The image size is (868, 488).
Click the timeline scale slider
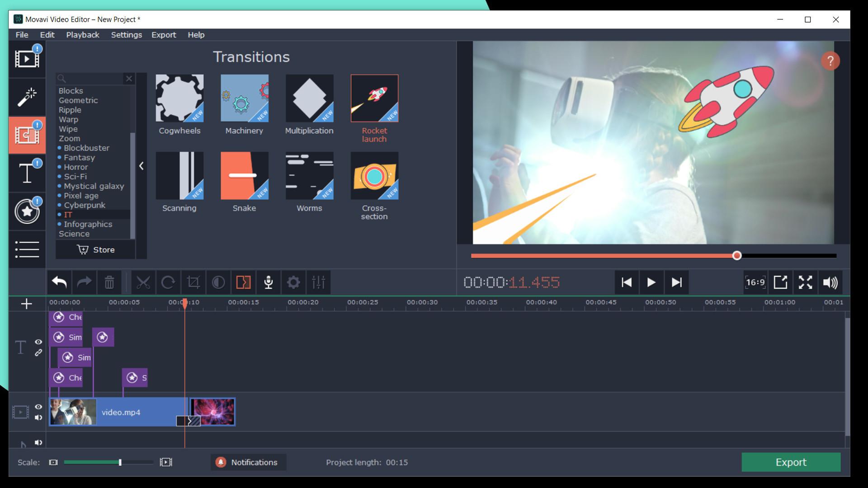click(x=120, y=462)
